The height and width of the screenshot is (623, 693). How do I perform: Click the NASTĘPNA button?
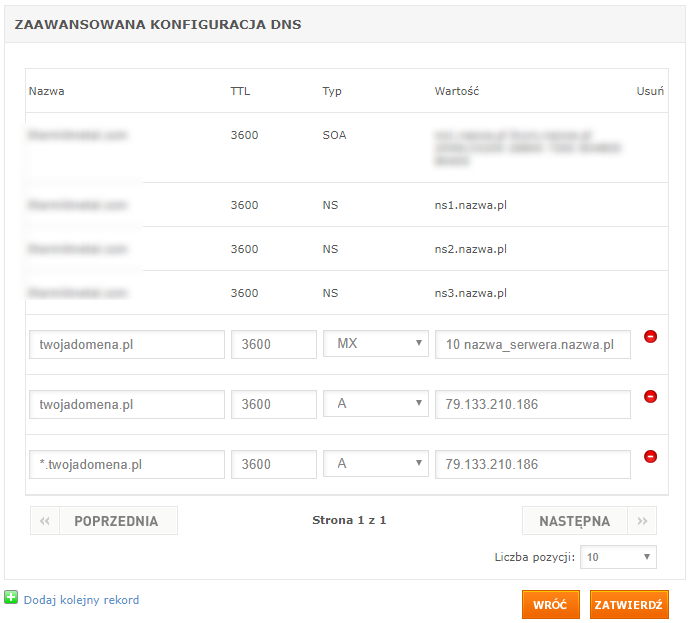pos(575,521)
